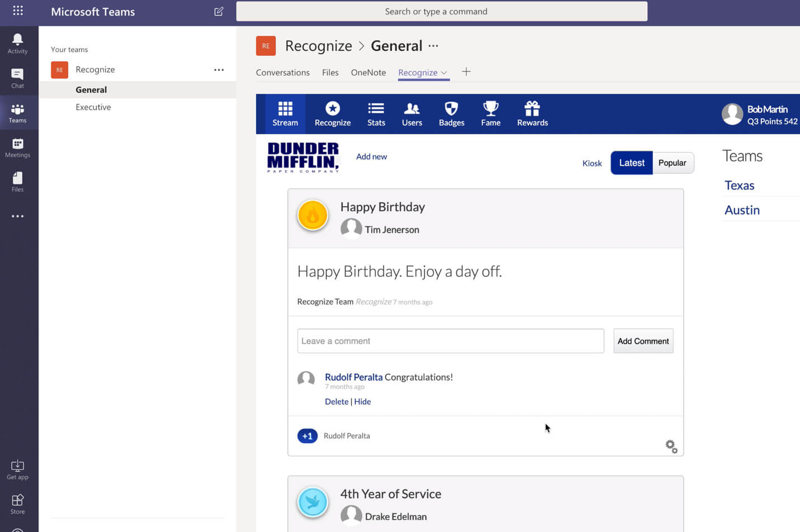Open Fame trophy icon
Screen dimensions: 800x532
click(x=491, y=114)
